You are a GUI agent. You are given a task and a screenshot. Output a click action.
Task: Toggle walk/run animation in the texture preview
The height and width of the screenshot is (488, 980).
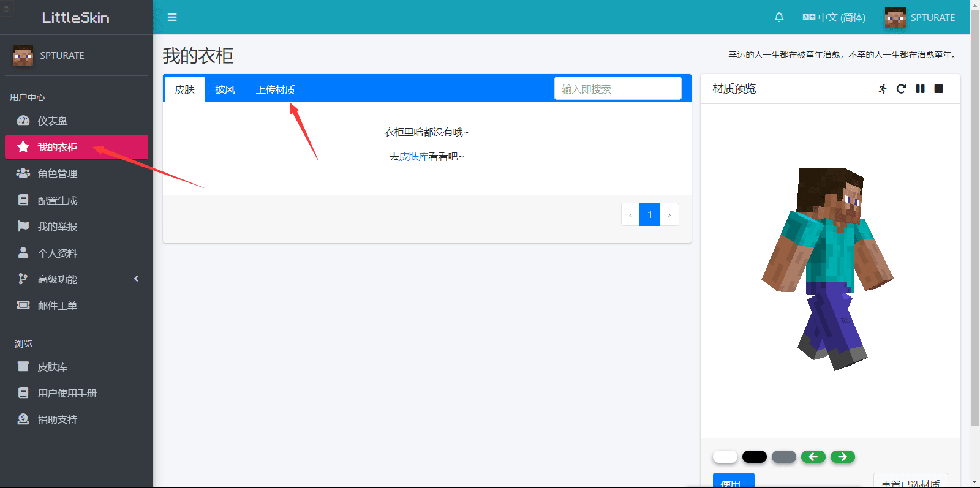[x=883, y=89]
